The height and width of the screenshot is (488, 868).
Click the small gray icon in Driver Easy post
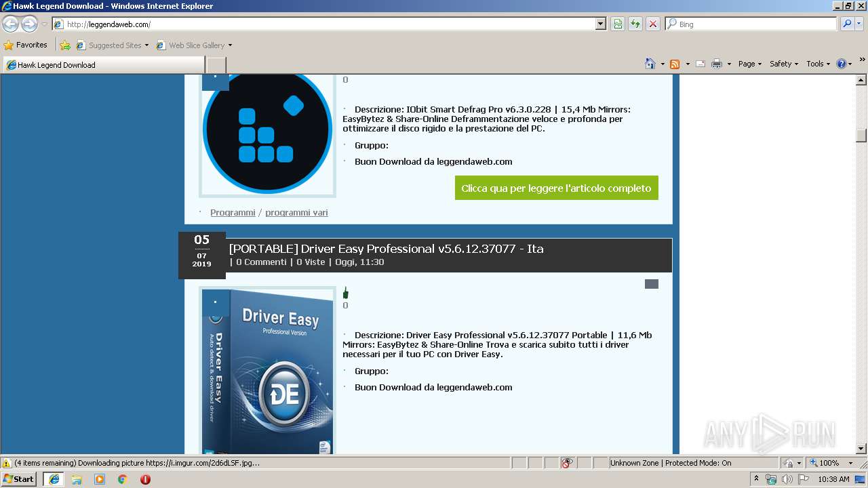pos(652,284)
